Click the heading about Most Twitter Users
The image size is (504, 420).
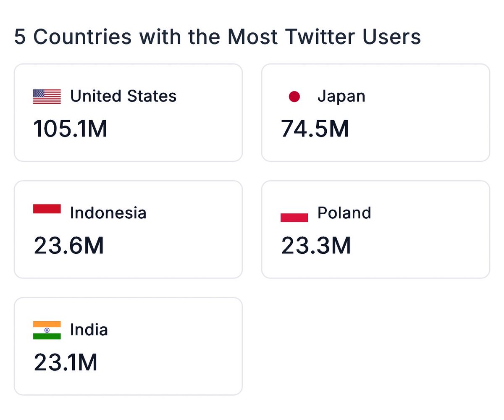point(218,37)
